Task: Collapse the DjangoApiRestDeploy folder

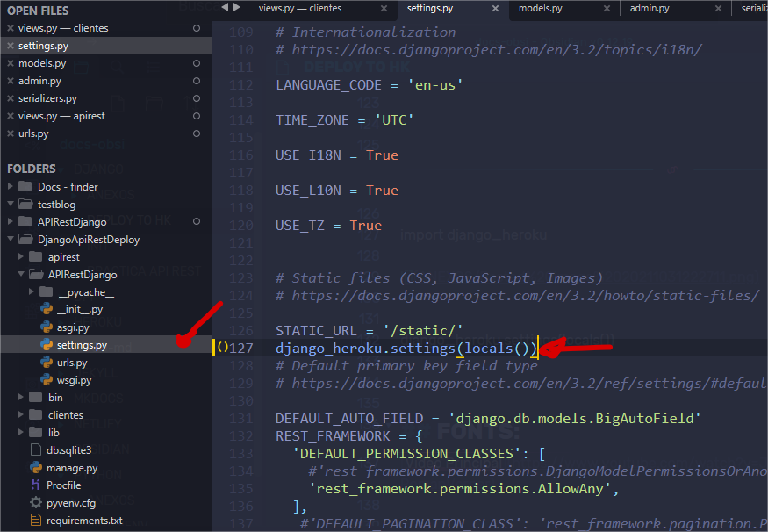Action: coord(11,240)
